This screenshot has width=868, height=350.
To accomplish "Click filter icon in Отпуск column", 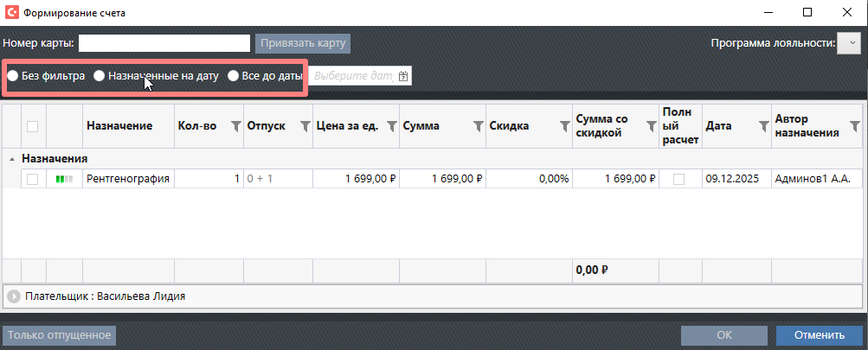I will coord(305,126).
